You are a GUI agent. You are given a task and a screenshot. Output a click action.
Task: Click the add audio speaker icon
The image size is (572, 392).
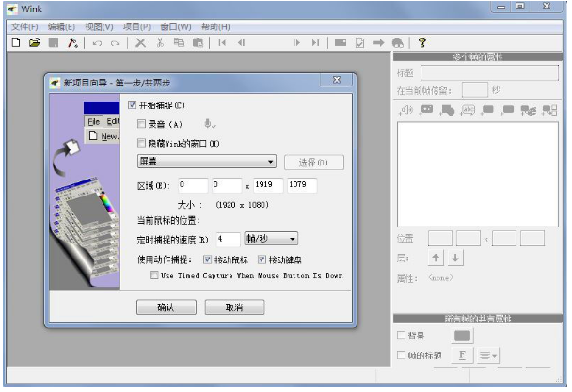coord(406,110)
